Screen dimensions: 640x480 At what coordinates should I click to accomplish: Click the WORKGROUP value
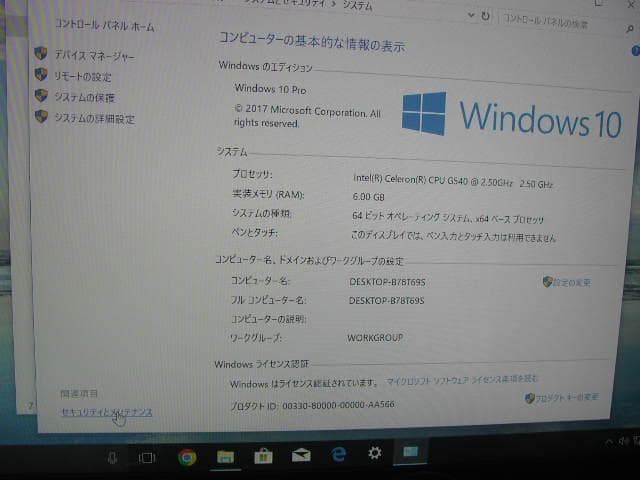coord(375,338)
